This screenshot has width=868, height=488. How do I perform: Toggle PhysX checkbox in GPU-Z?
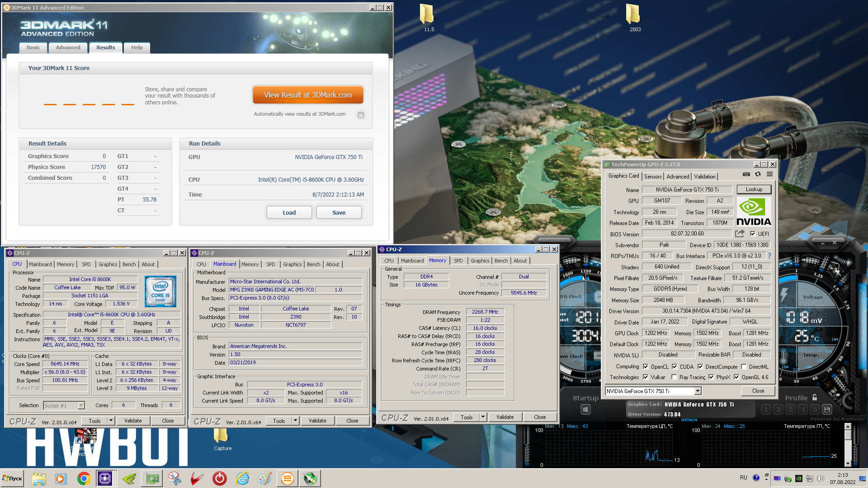pos(711,377)
